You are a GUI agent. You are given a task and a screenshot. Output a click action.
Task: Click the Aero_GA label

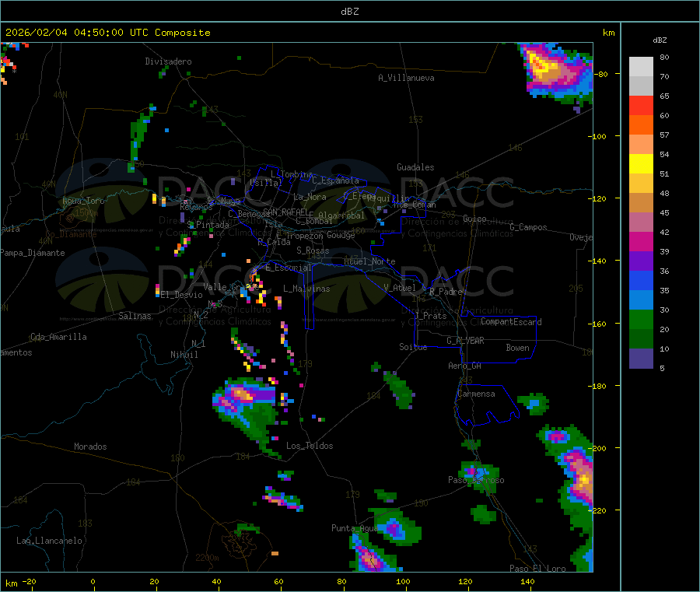465,366
